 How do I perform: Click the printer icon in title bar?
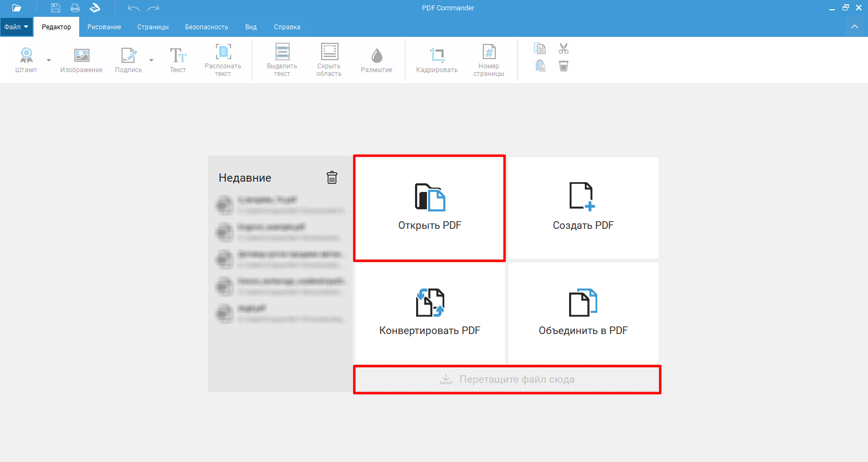(x=75, y=8)
